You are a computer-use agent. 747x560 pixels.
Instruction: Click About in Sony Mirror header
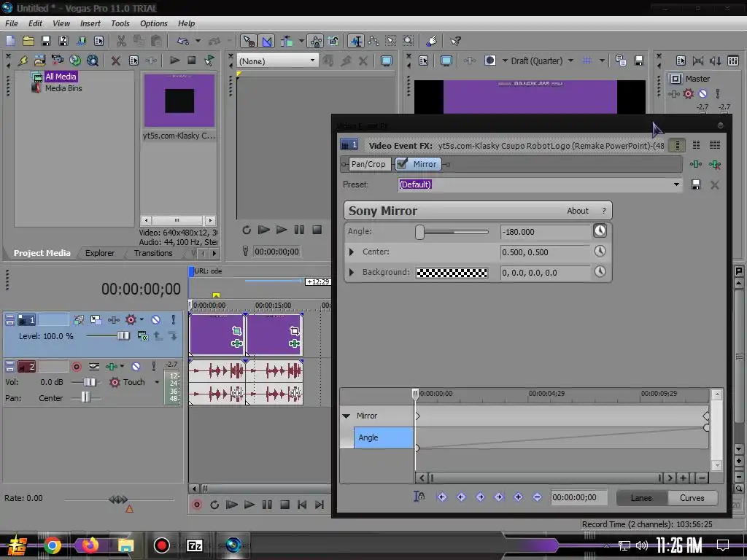(x=578, y=211)
